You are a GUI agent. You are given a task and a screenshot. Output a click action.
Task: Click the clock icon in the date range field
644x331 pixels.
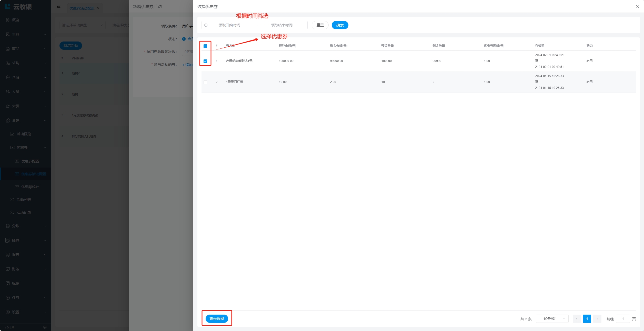click(206, 25)
